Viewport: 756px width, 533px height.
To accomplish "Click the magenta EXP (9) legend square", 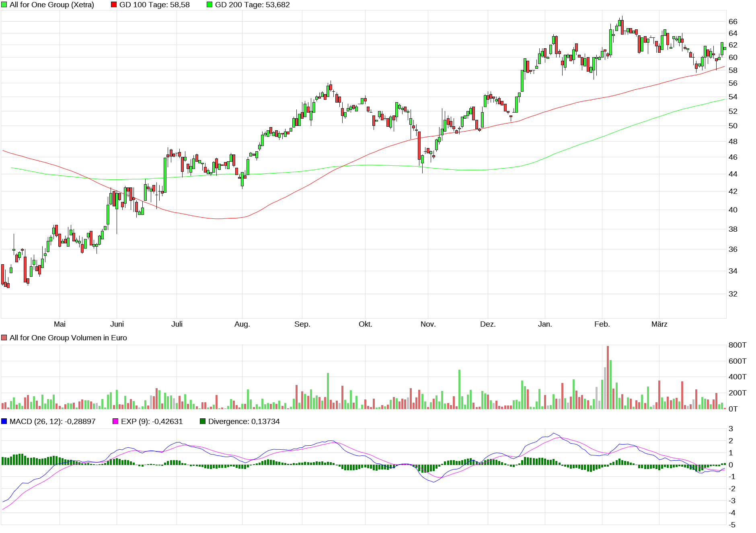I will 115,422.
